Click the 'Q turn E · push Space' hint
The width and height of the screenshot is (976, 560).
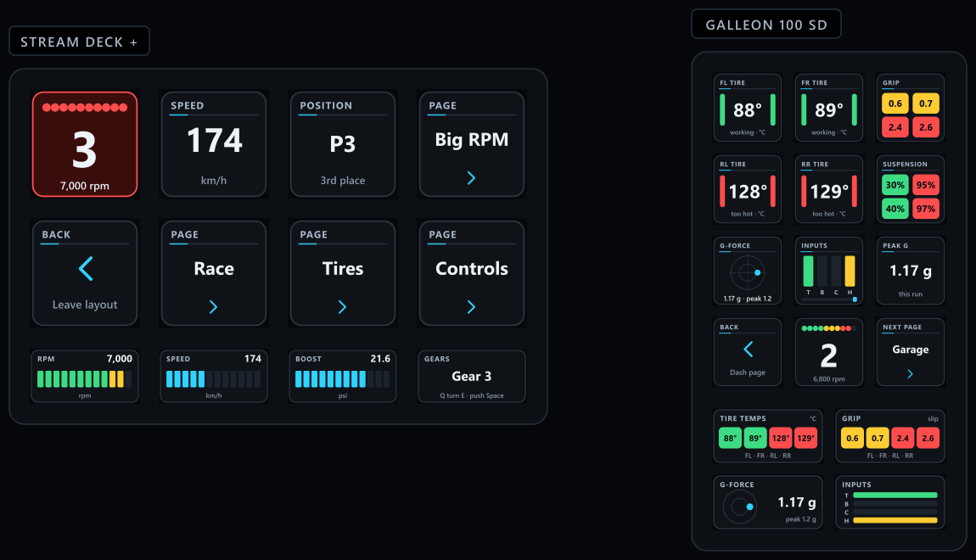click(472, 395)
